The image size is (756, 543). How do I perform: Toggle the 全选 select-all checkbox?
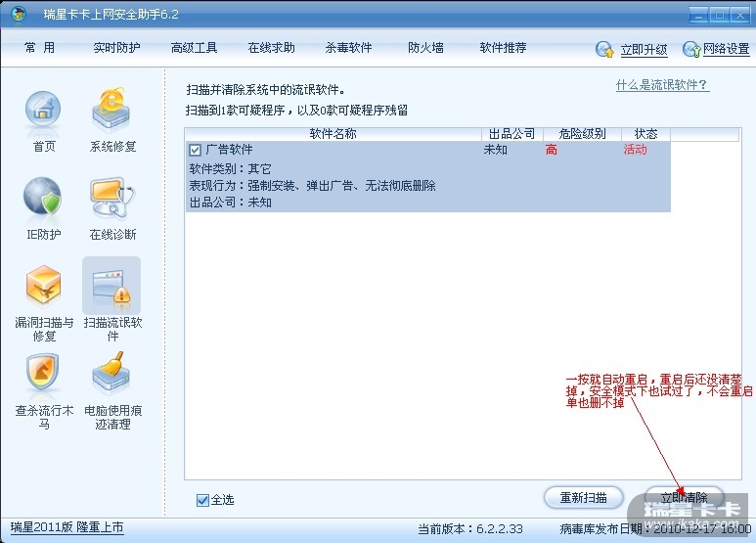(x=202, y=500)
